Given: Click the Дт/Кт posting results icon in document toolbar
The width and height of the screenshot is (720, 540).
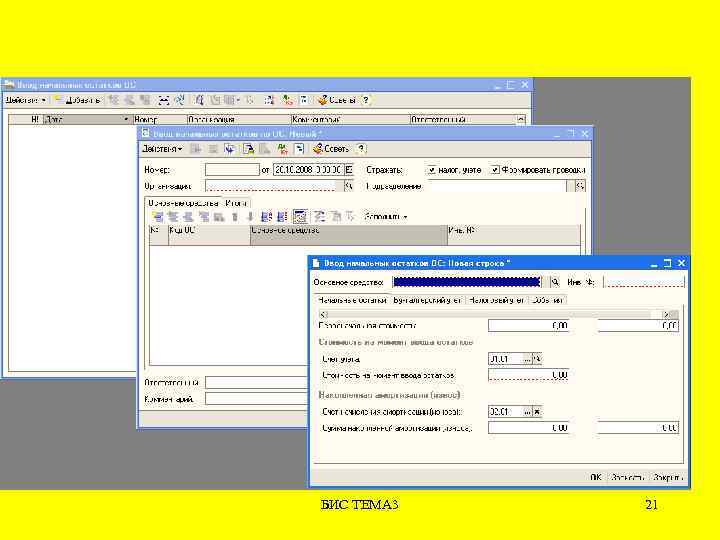Looking at the screenshot, I should pos(281,149).
